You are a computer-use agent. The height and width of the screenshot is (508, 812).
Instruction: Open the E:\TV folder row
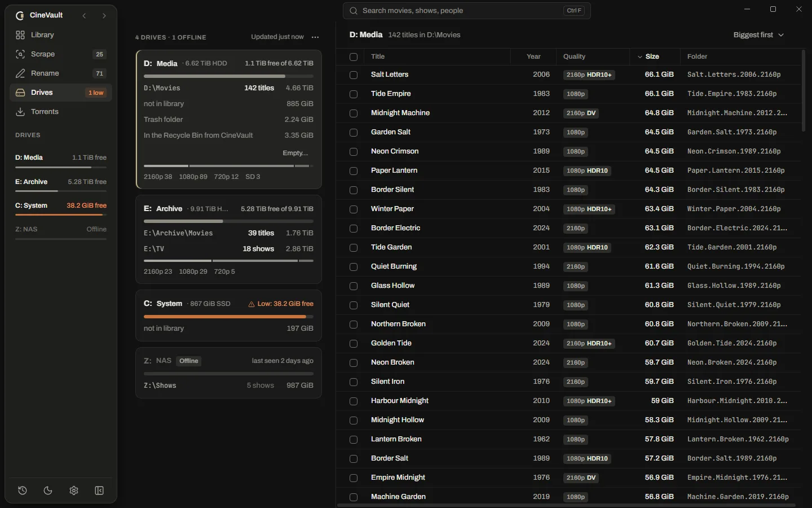click(228, 249)
